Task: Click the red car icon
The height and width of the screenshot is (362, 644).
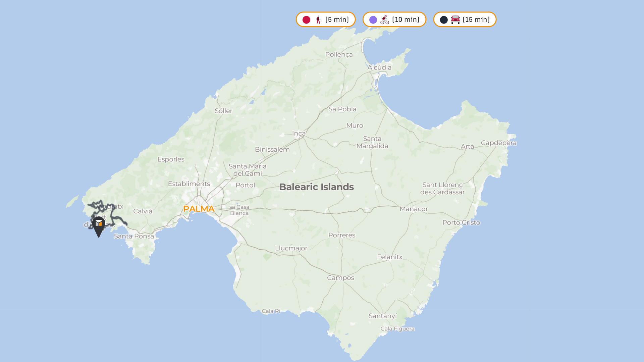Action: (455, 20)
